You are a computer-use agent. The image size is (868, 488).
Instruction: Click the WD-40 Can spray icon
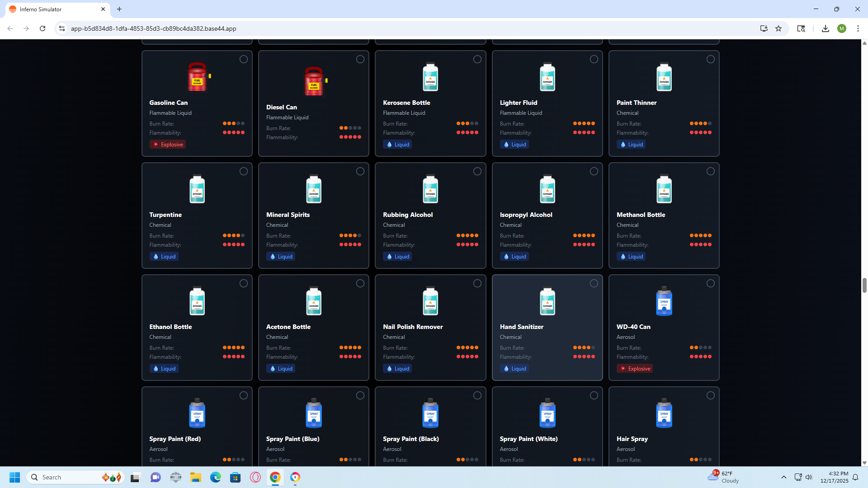click(664, 301)
